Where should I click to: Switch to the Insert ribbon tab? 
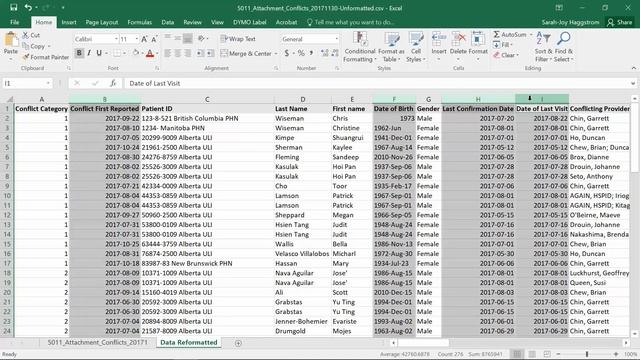pos(69,22)
